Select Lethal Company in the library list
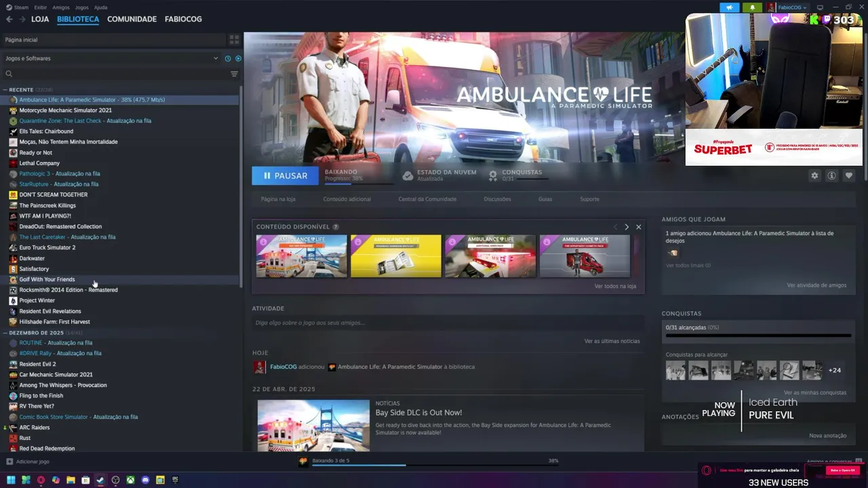868x488 pixels. click(39, 163)
